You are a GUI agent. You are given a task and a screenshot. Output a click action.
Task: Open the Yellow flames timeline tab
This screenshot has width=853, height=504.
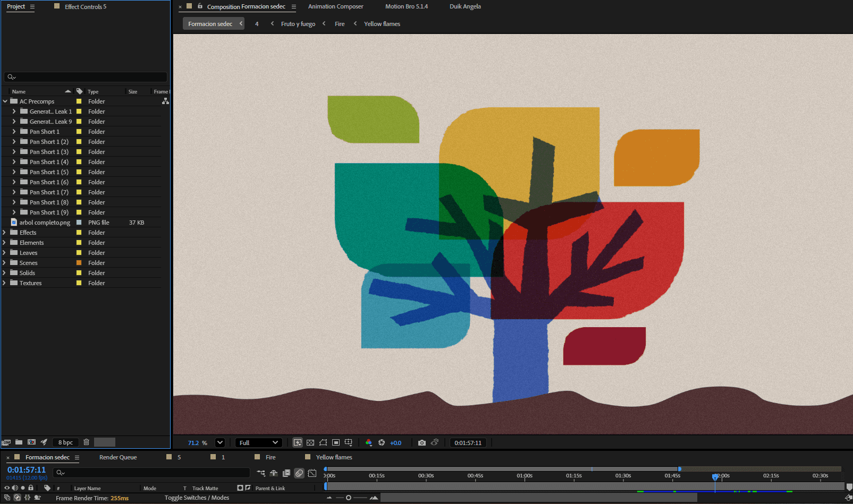point(334,457)
